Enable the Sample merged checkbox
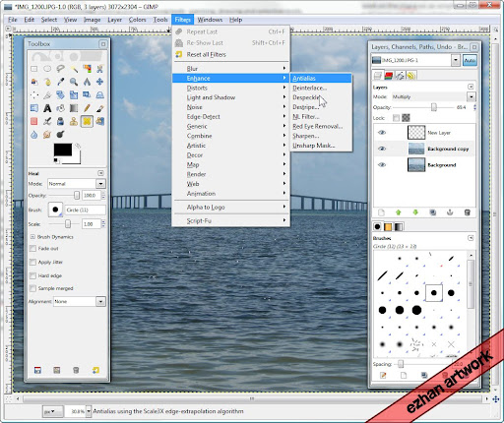Image resolution: width=504 pixels, height=423 pixels. pyautogui.click(x=32, y=288)
